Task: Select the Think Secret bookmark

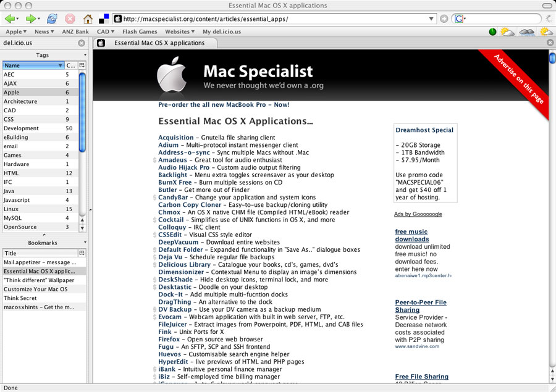Action: [x=44, y=298]
